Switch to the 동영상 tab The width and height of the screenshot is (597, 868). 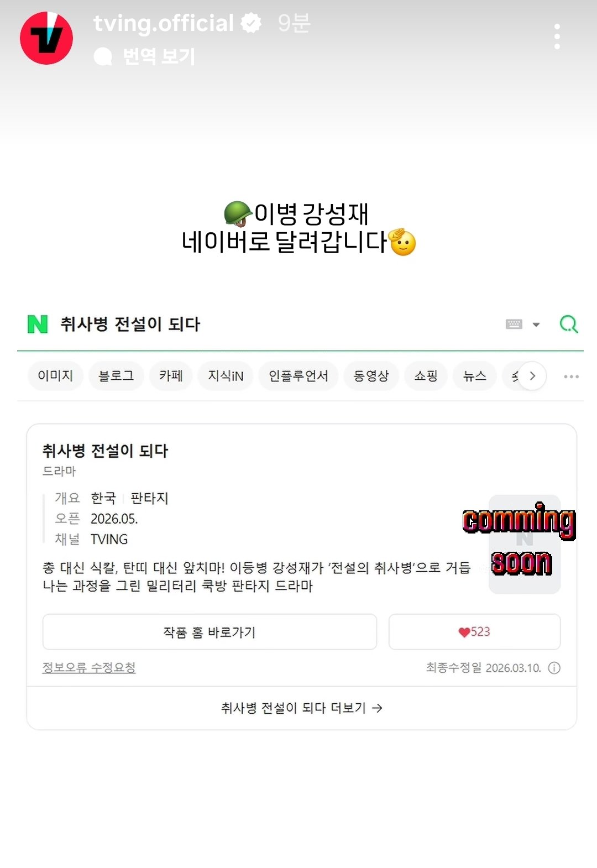371,376
